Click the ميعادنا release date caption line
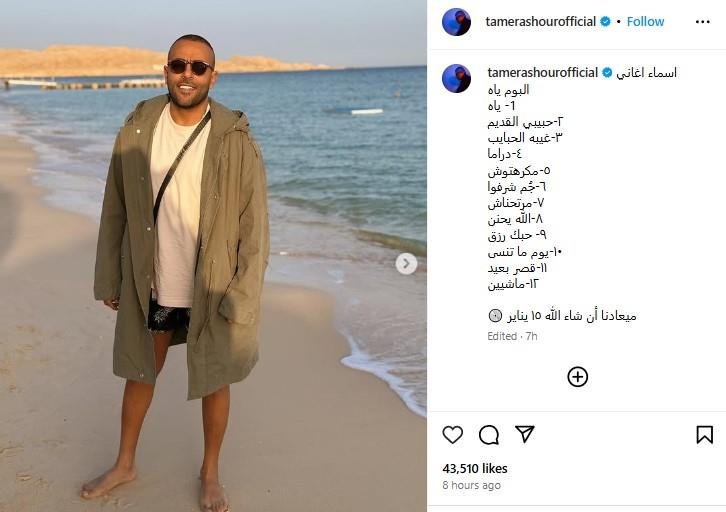Screen dimensions: 726x512 pos(562,316)
